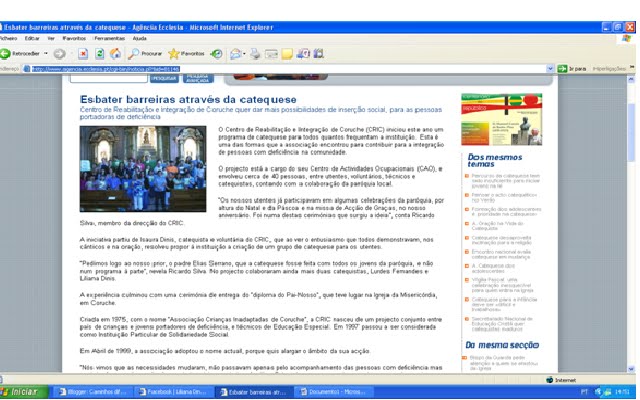The width and height of the screenshot is (640, 400).
Task: Click the Iniciar start button
Action: pos(23,392)
